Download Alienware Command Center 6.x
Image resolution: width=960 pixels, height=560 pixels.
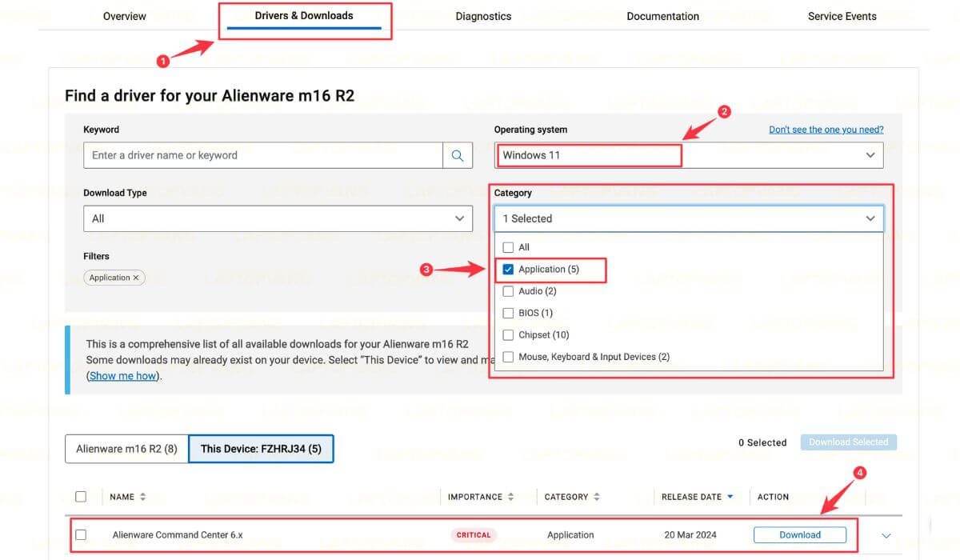point(800,535)
